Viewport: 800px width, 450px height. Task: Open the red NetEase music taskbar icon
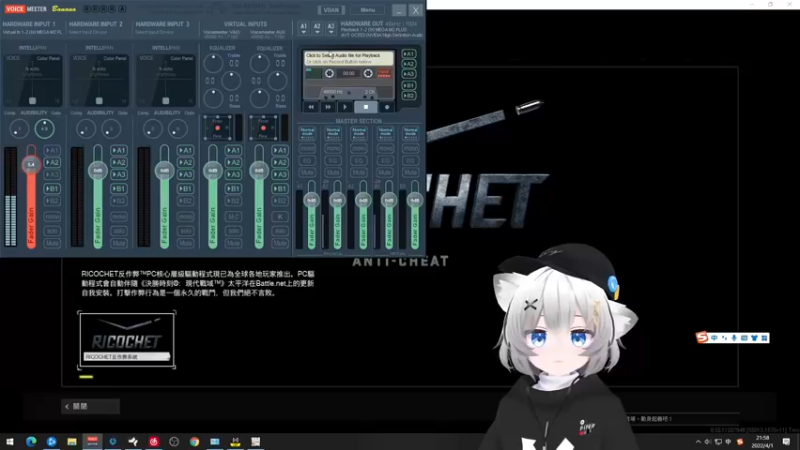[x=154, y=441]
